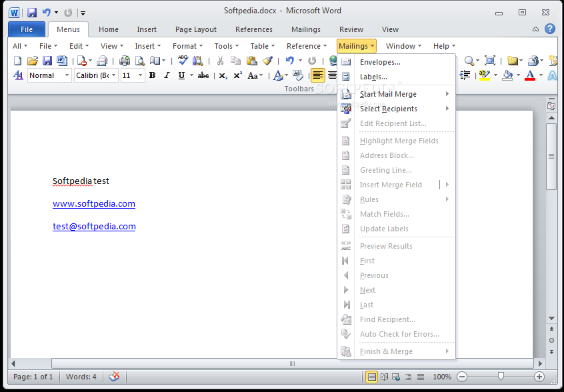The height and width of the screenshot is (392, 564).
Task: Click the proofing errors book icon in status bar
Action: pyautogui.click(x=115, y=377)
